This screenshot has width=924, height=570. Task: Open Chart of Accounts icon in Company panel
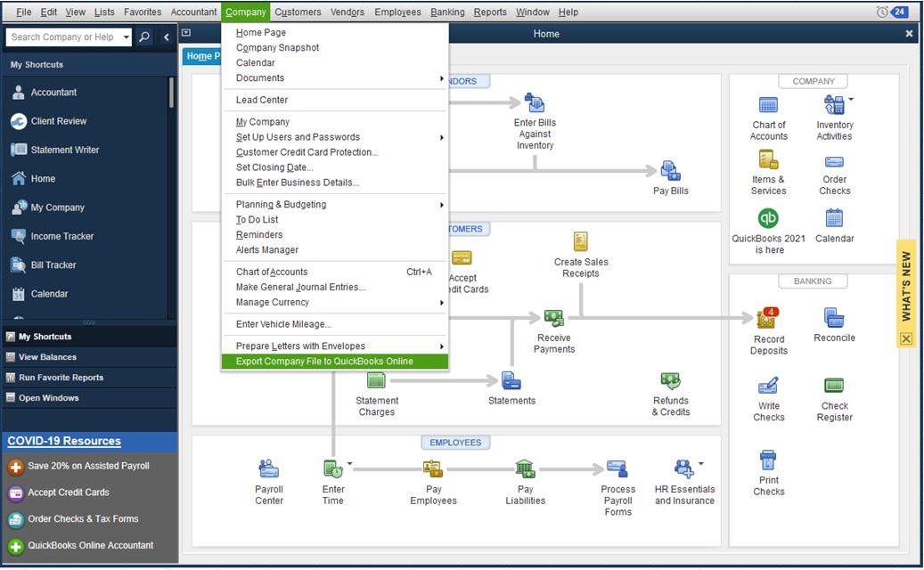pos(768,105)
